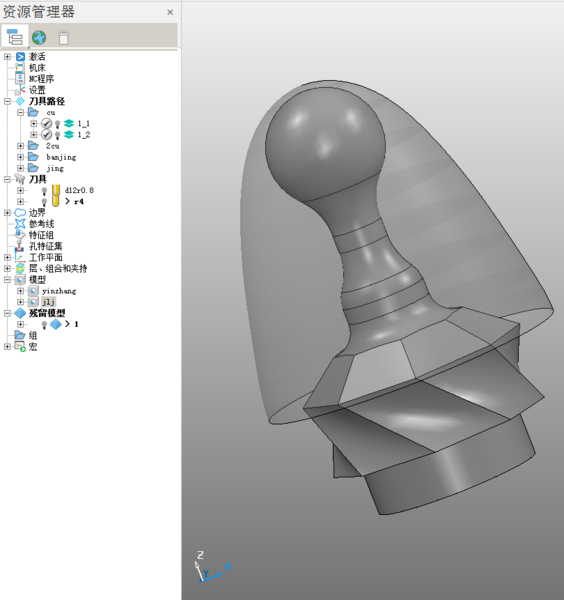The height and width of the screenshot is (600, 564).
Task: Expand the 激活 node
Action: 7,57
